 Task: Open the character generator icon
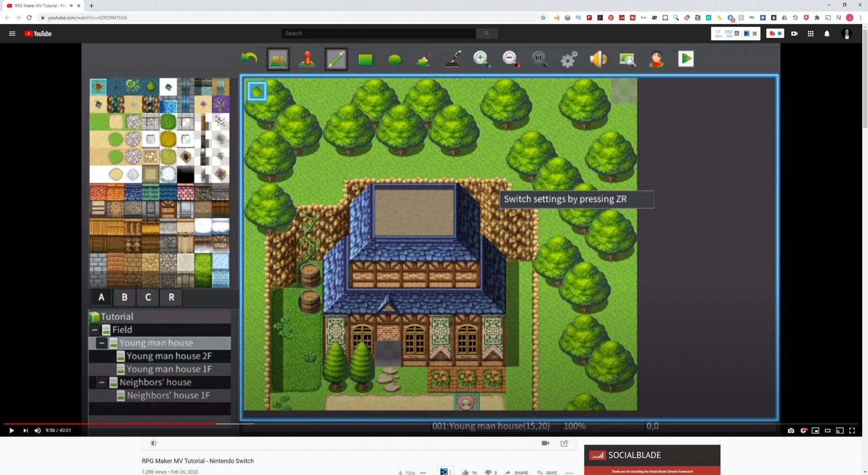657,59
